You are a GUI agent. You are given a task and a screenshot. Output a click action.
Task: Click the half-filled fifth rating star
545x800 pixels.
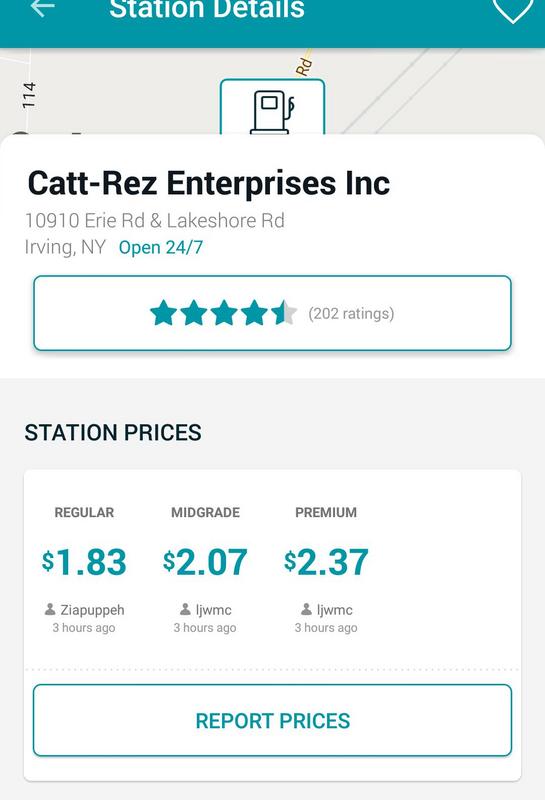point(284,313)
